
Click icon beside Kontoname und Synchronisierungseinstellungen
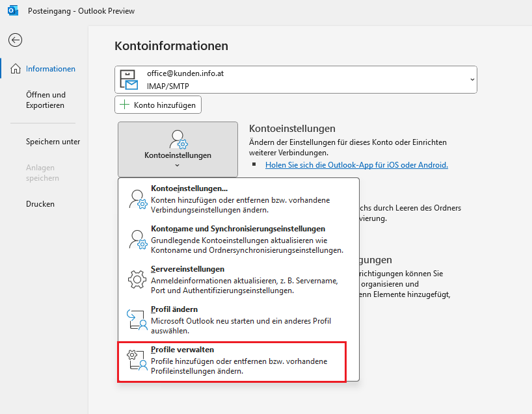point(138,239)
